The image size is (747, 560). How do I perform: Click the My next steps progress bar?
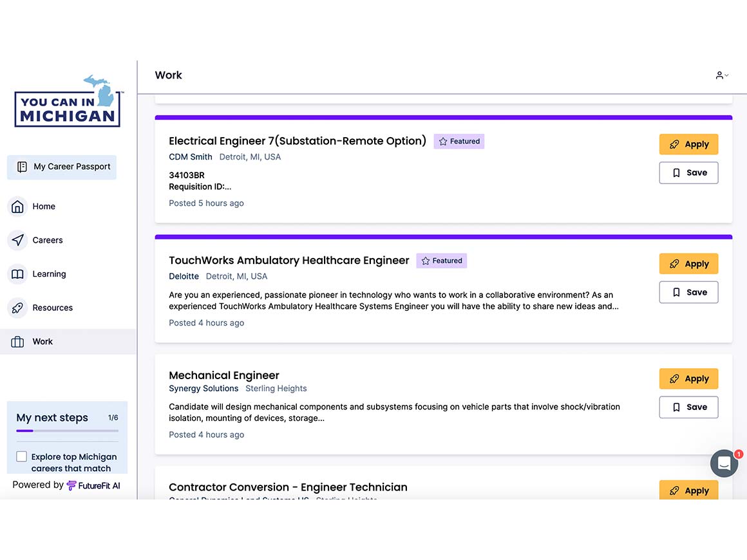pyautogui.click(x=68, y=430)
